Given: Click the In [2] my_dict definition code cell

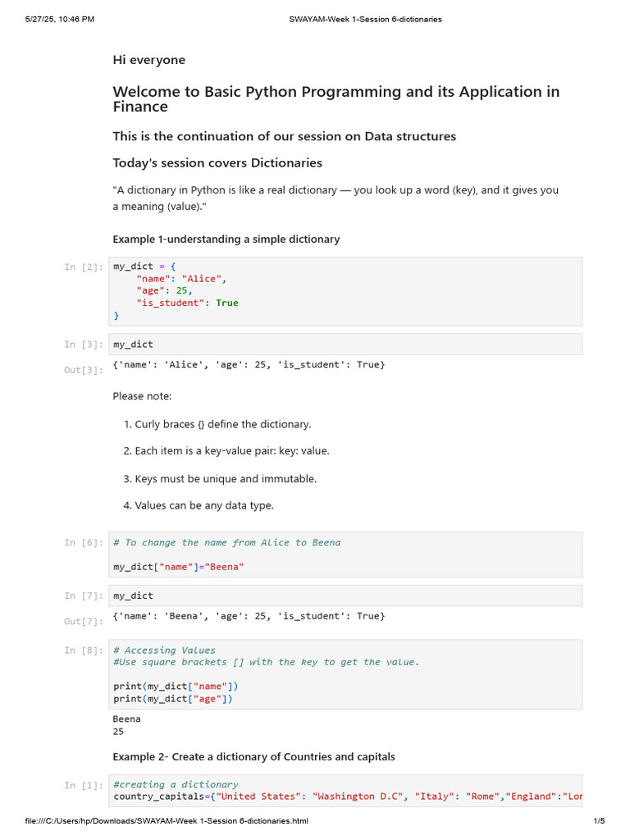Looking at the screenshot, I should (x=345, y=291).
